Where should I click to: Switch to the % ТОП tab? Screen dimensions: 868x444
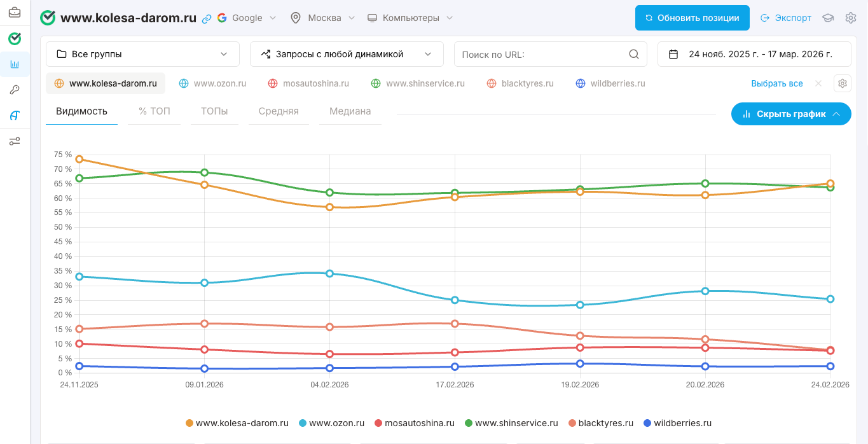pos(155,111)
